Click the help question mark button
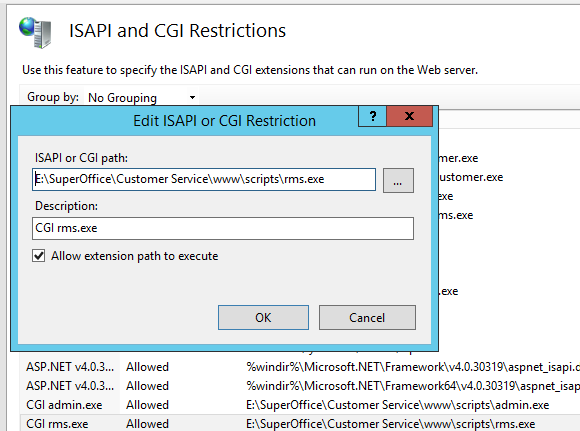Image resolution: width=580 pixels, height=431 pixels. 372,116
